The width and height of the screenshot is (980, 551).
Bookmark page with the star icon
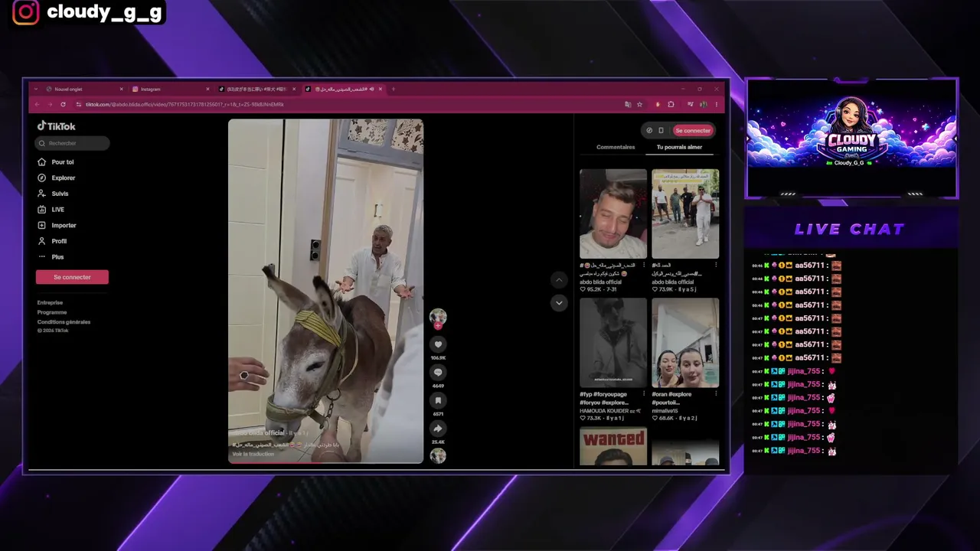pos(639,104)
